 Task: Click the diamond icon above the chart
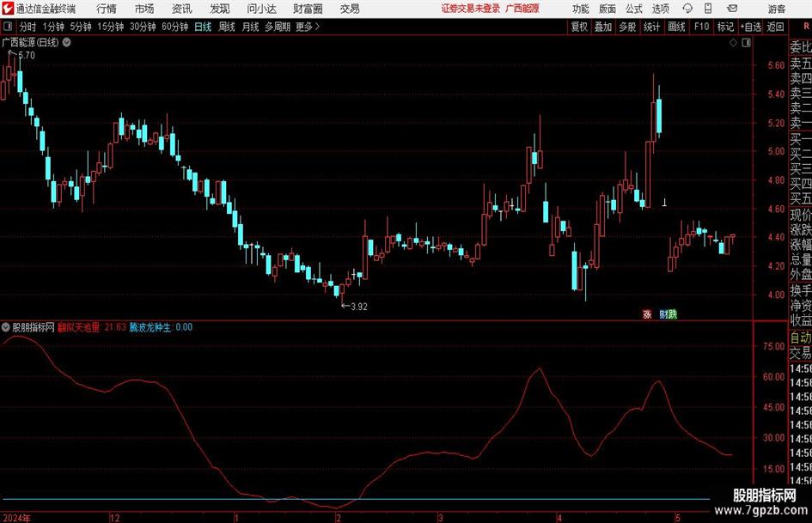(x=733, y=43)
